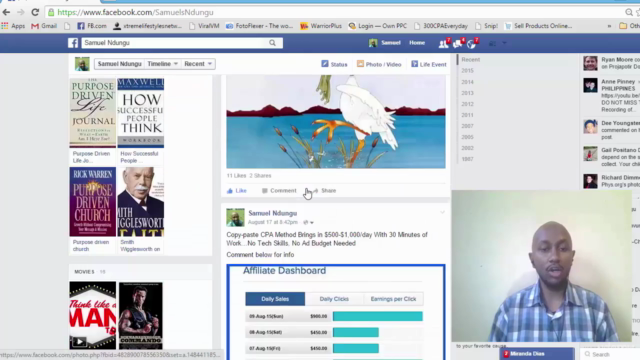Screen dimensions: 640x360
Task: Open the Purpose driven church link
Action: click(x=91, y=246)
